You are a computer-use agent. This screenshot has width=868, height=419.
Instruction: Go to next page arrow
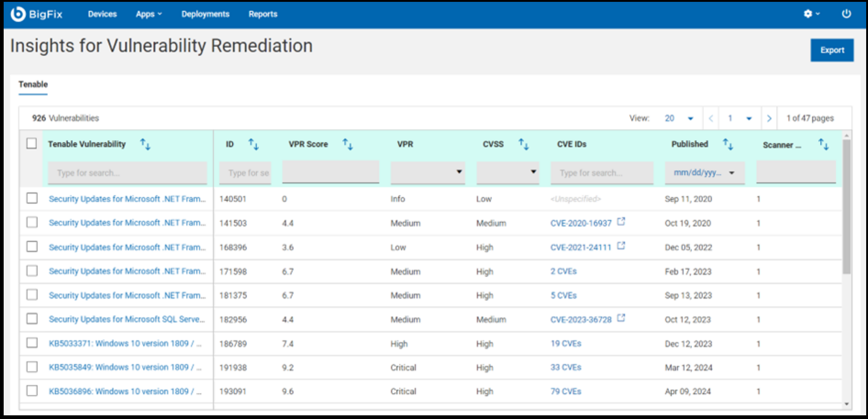click(769, 118)
